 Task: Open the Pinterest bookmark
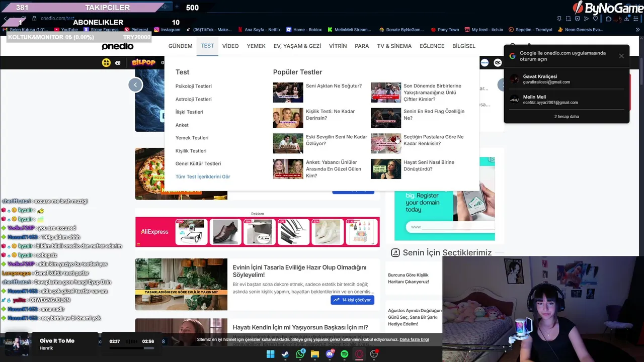click(x=136, y=30)
